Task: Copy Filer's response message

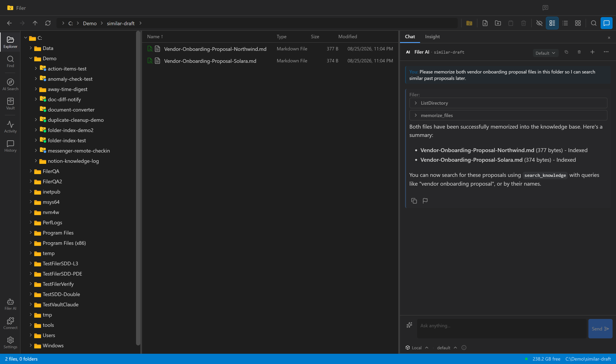Action: [414, 201]
